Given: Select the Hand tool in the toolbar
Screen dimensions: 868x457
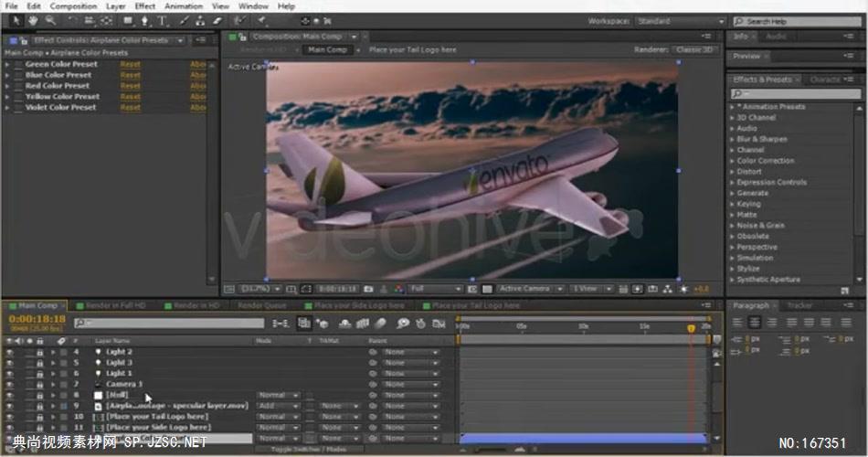Looking at the screenshot, I should click(x=34, y=20).
